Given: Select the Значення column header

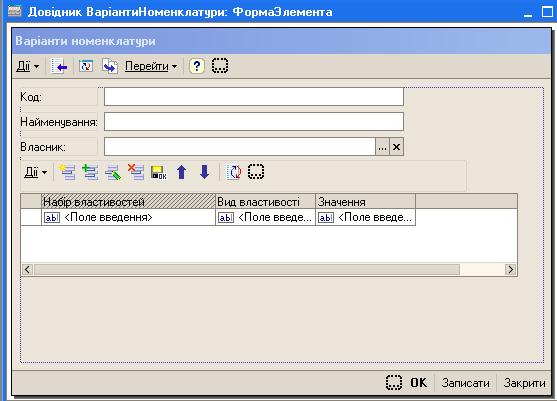Looking at the screenshot, I should (x=366, y=202).
